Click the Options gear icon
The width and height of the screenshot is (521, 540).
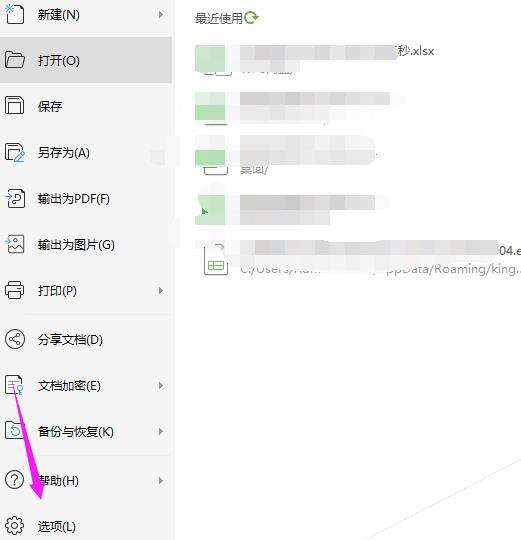coord(14,525)
